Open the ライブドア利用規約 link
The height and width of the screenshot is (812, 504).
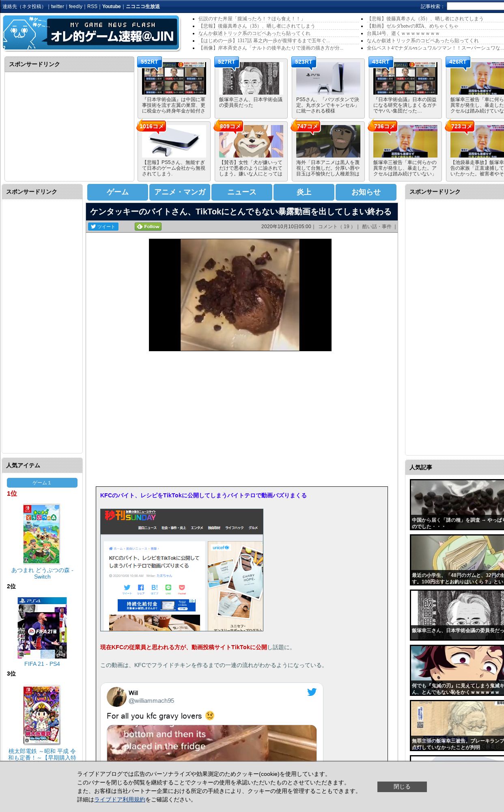click(x=120, y=799)
